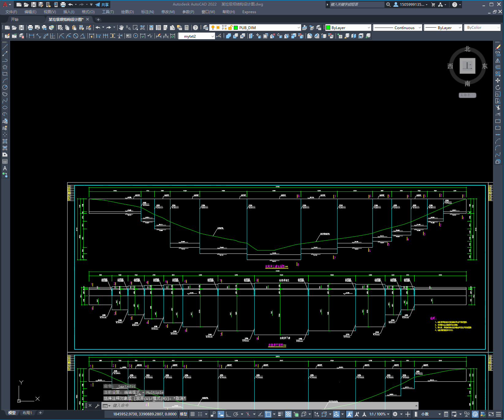The width and height of the screenshot is (504, 420).
Task: Select the Multiline Text 'A' tool
Action: [x=5, y=168]
